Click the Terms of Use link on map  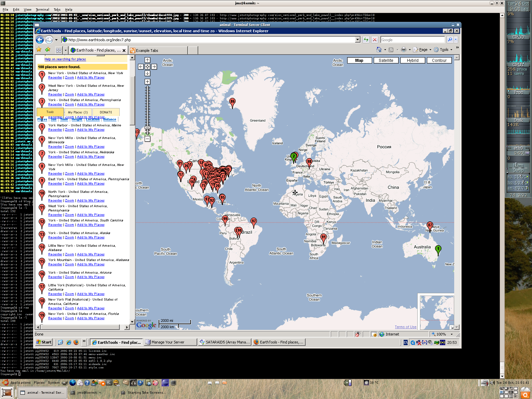coord(406,327)
